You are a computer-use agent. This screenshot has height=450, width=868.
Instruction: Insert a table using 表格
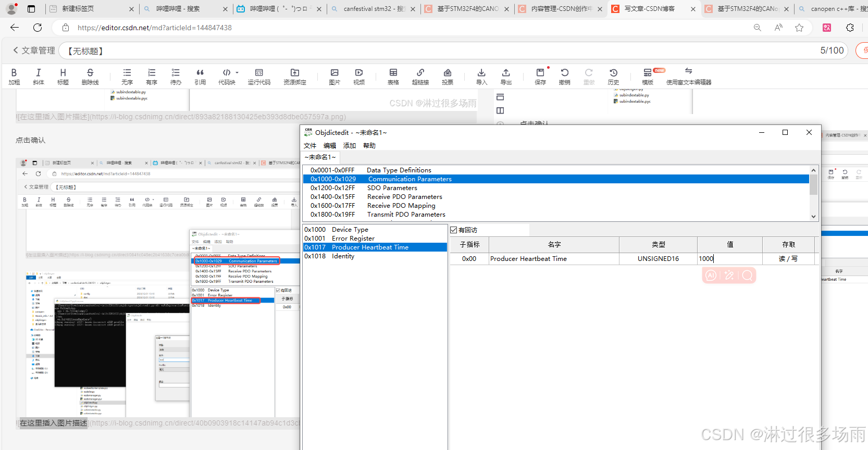393,76
